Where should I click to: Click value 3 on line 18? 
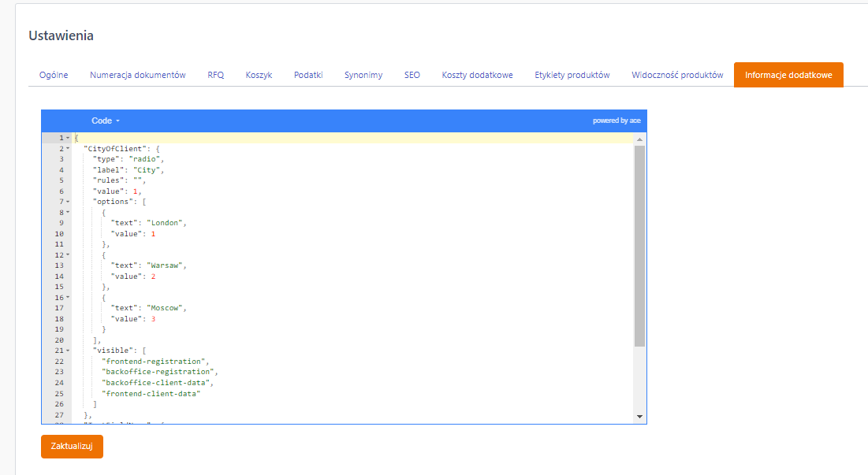coord(154,319)
